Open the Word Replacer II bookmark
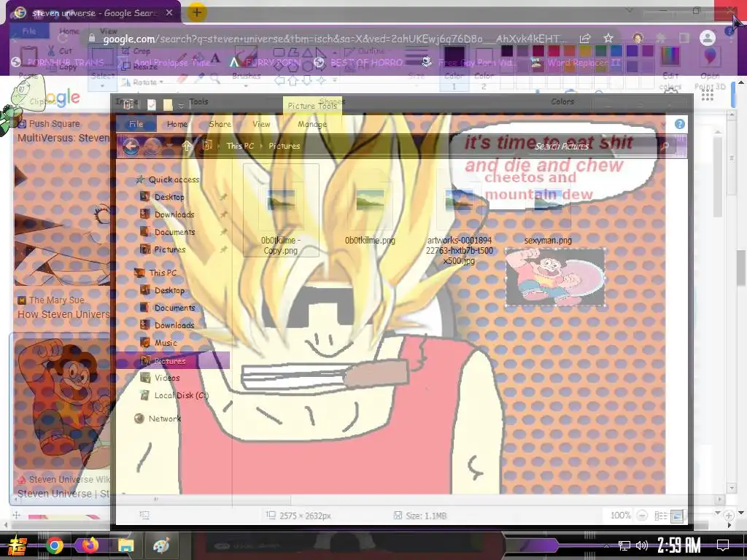 [577, 63]
